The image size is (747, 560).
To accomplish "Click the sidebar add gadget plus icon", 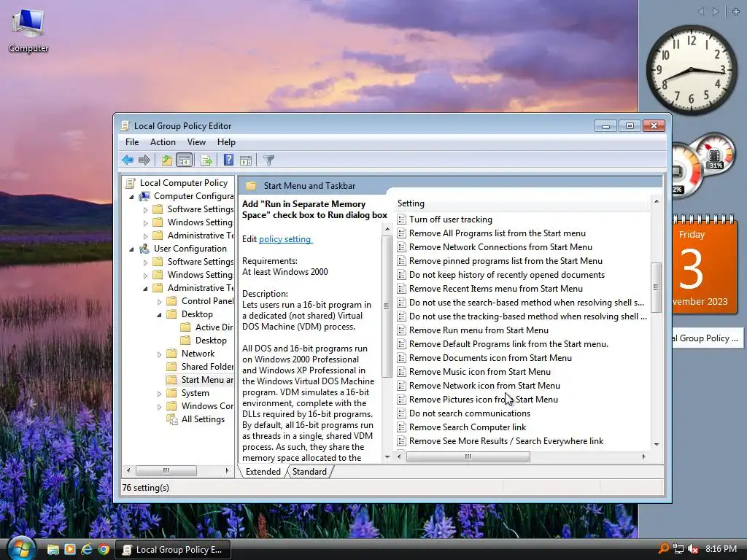I will click(736, 12).
